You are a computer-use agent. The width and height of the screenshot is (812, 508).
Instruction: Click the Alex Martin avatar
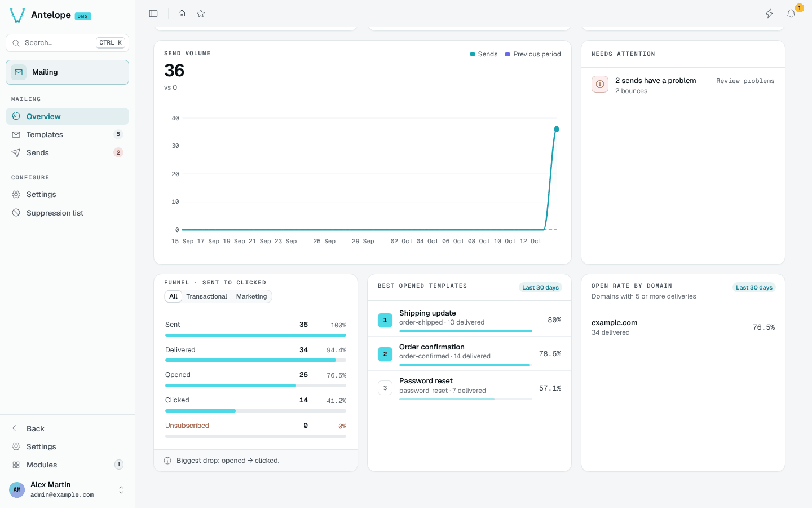17,489
